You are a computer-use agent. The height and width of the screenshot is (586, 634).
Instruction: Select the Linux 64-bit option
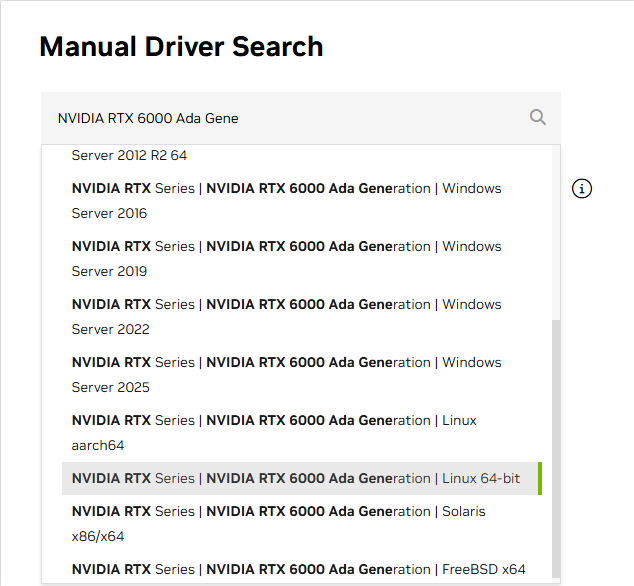click(302, 478)
